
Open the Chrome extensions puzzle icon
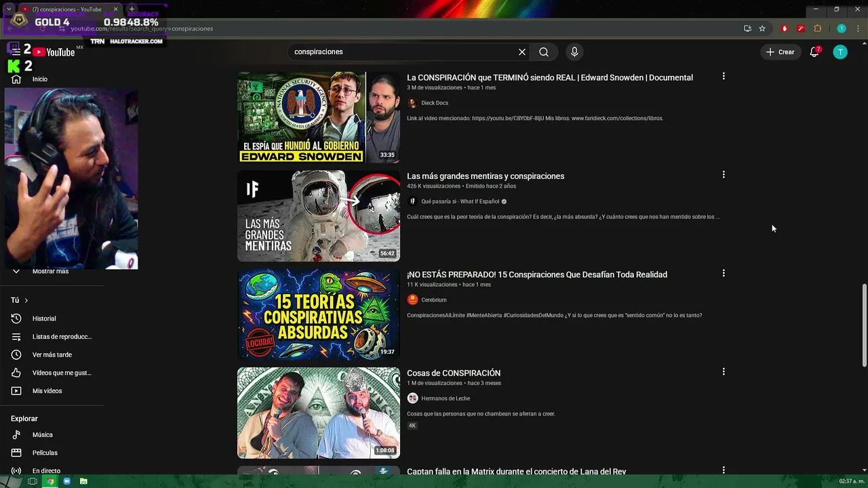point(817,28)
